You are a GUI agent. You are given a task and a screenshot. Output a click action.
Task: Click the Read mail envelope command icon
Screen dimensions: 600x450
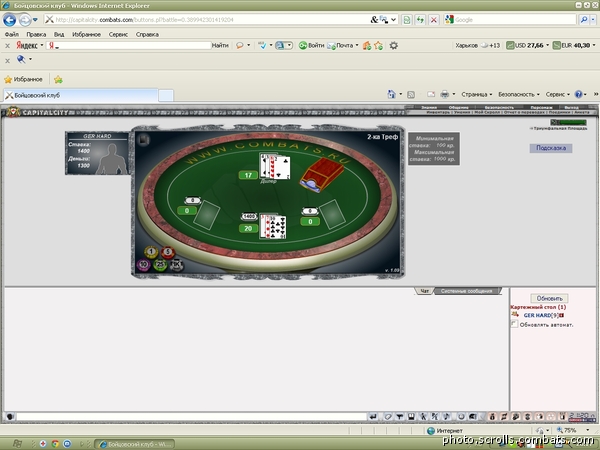tap(431, 94)
